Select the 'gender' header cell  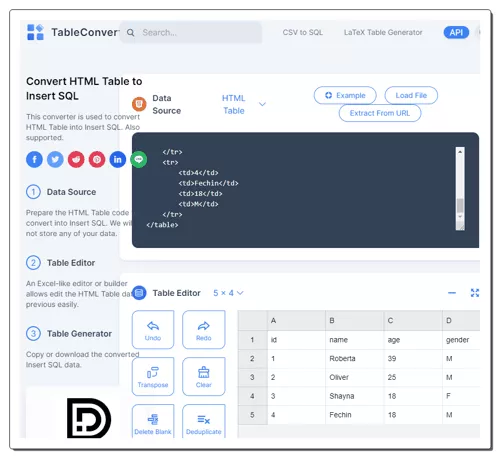coord(461,340)
